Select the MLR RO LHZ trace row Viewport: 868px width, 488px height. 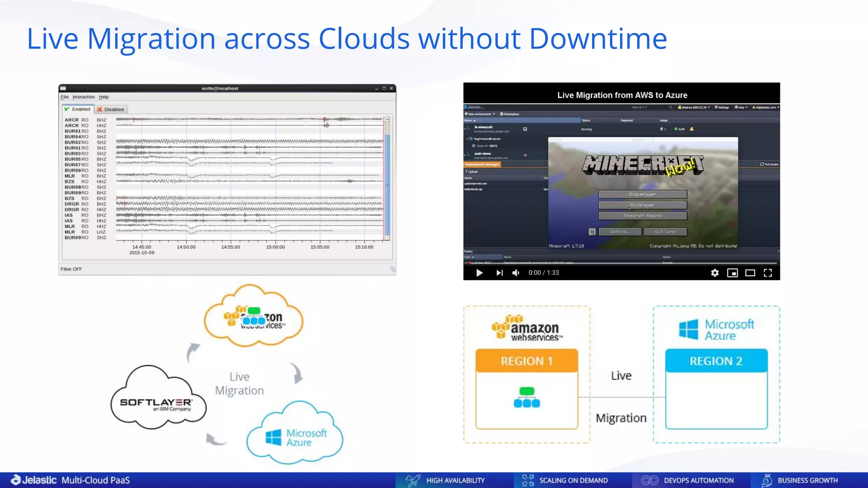click(223, 232)
